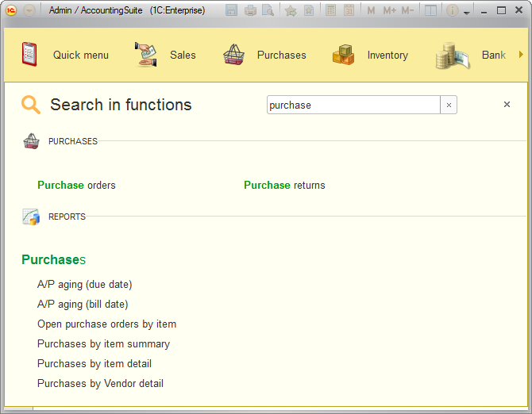Open the Calculator icon

(x=330, y=10)
